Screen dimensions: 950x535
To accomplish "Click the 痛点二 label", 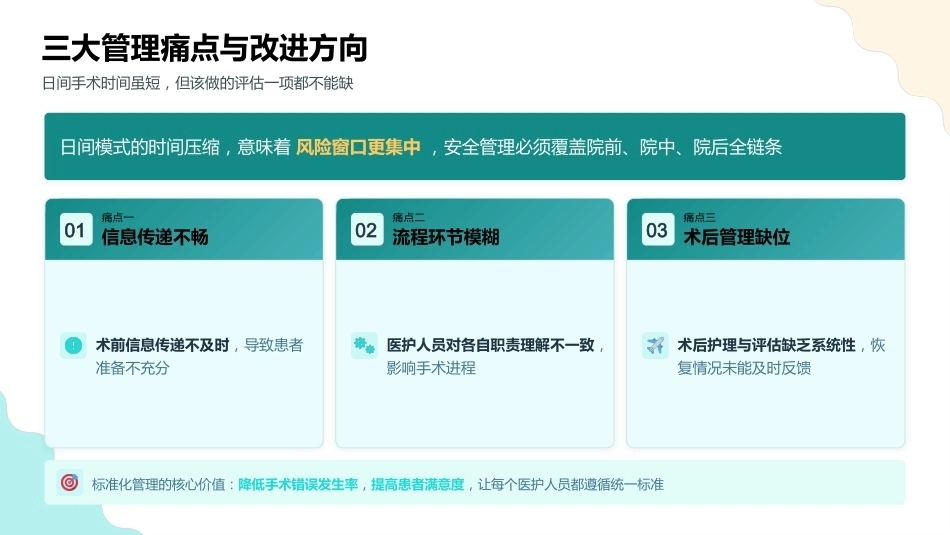I will pyautogui.click(x=408, y=217).
